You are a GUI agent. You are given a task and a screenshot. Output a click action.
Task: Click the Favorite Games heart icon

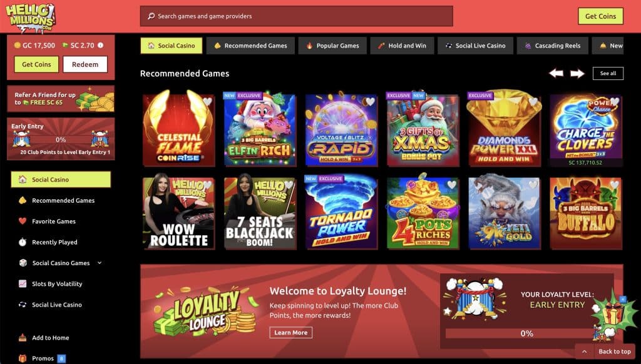pyautogui.click(x=23, y=221)
